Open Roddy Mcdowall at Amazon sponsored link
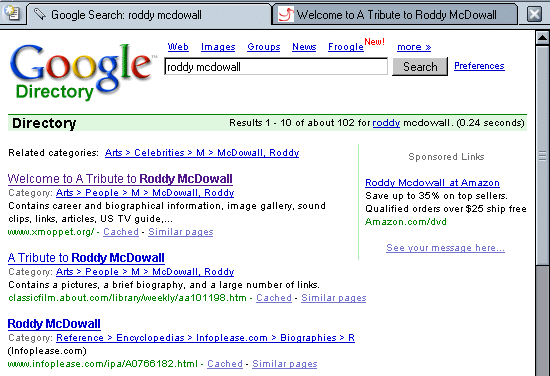Screen dimensions: 550x376 [432, 182]
